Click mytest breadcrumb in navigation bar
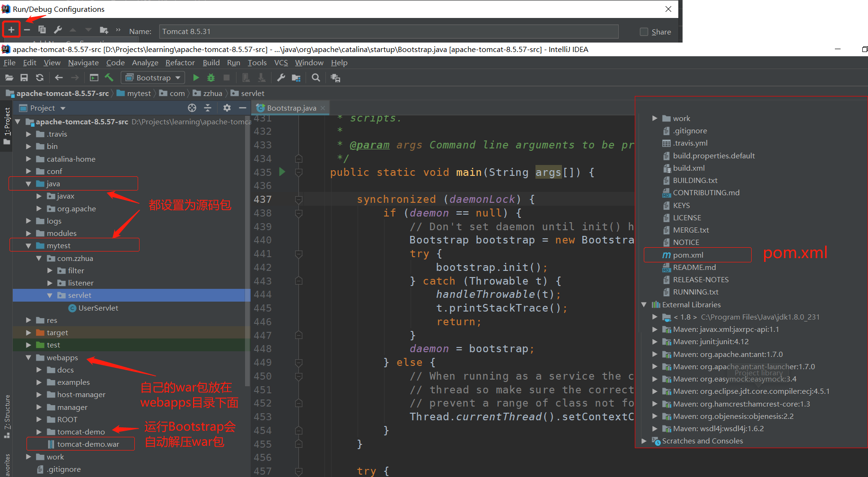The height and width of the screenshot is (477, 868). pos(133,93)
